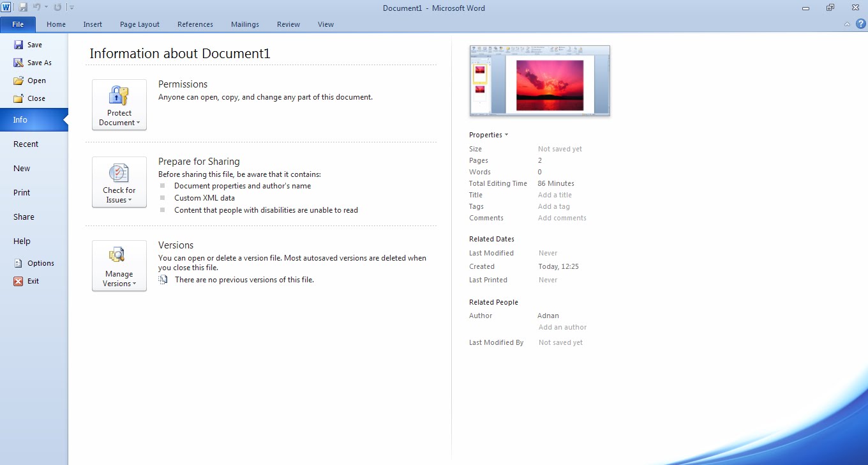Switch to the Insert tab
Screen dimensions: 868x465
pyautogui.click(x=93, y=24)
